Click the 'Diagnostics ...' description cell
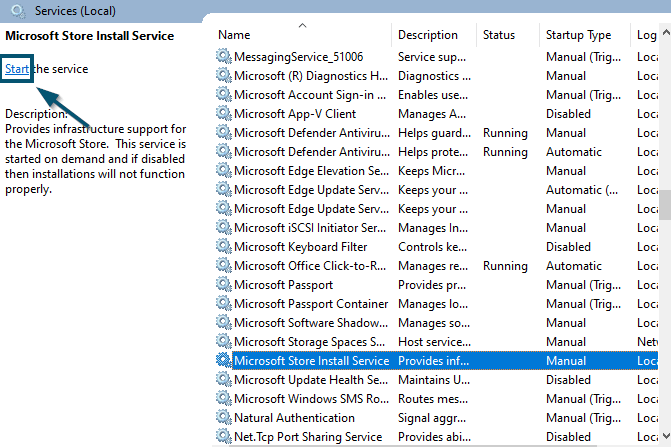The width and height of the screenshot is (671, 447). (x=434, y=76)
